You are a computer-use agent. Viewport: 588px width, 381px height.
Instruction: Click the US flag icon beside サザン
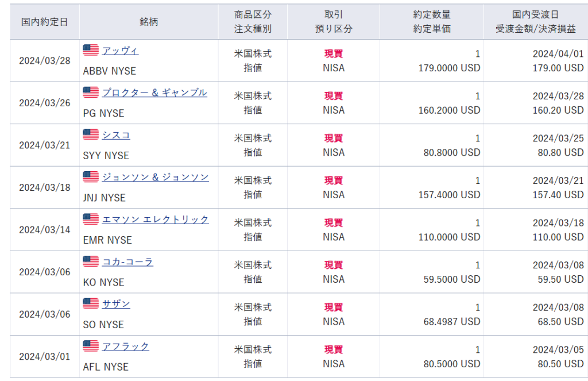[91, 304]
